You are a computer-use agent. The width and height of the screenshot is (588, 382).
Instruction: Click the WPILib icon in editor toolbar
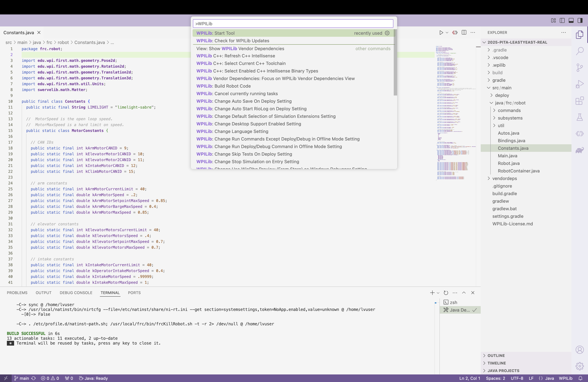[455, 33]
